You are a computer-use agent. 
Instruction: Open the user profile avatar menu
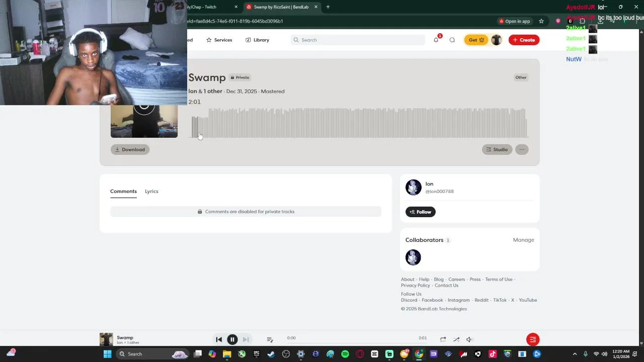click(x=496, y=40)
